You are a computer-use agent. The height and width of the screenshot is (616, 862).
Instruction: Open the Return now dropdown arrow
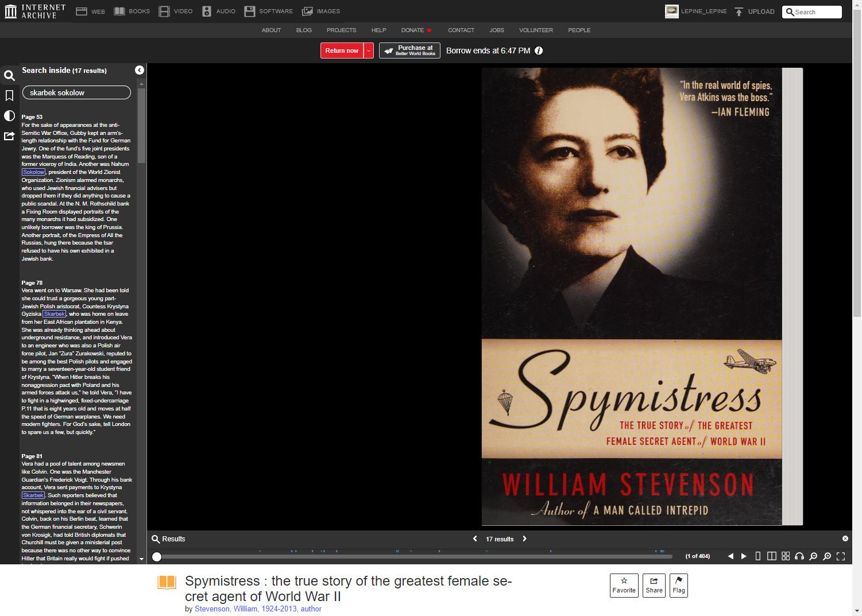(x=369, y=51)
